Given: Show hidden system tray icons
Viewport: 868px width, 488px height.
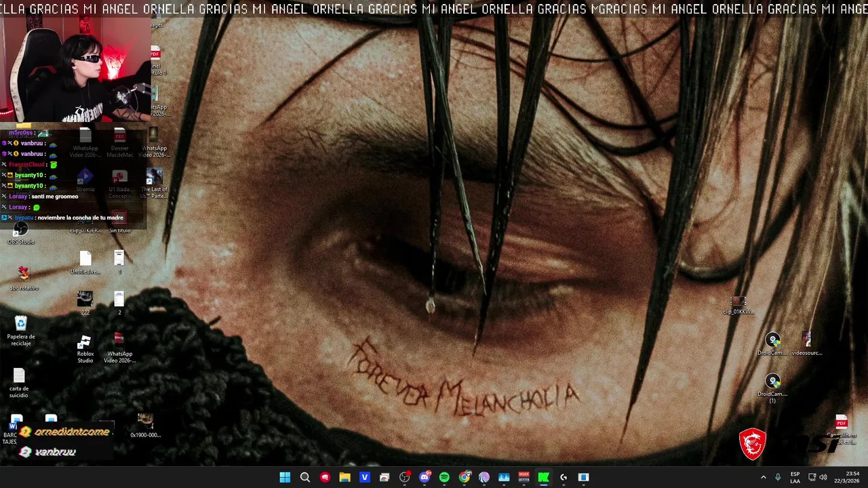Looking at the screenshot, I should coord(763,477).
